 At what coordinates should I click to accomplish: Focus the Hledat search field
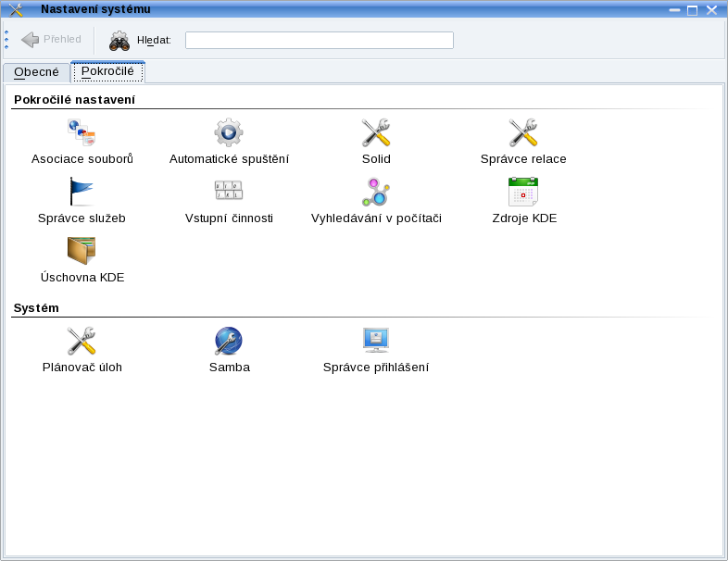click(320, 41)
